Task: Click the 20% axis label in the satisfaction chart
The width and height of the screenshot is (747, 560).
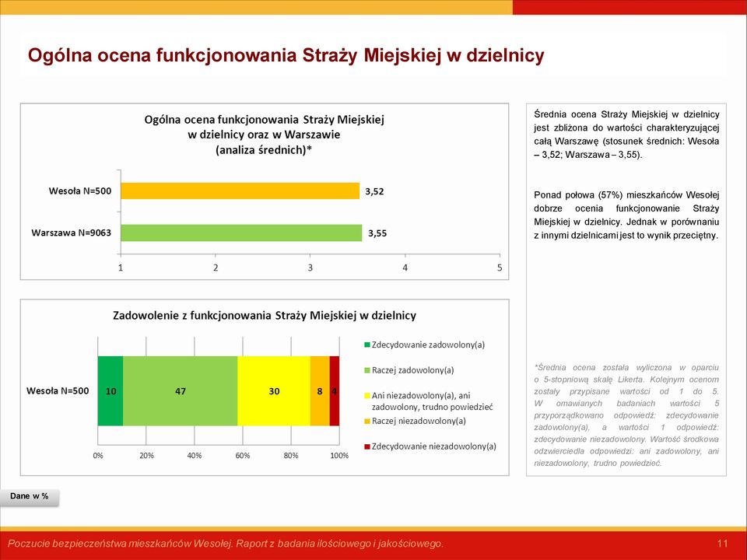Action: click(x=146, y=456)
